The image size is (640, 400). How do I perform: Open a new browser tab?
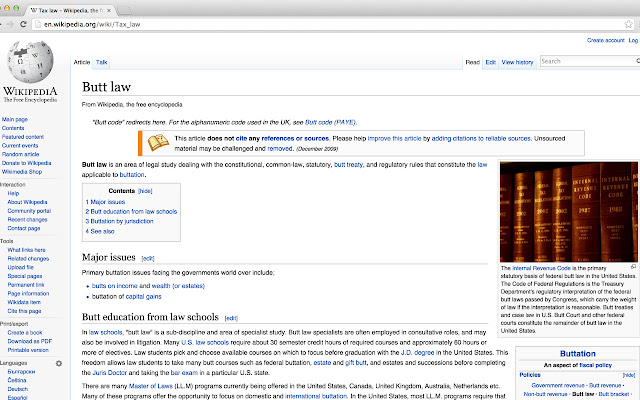124,10
